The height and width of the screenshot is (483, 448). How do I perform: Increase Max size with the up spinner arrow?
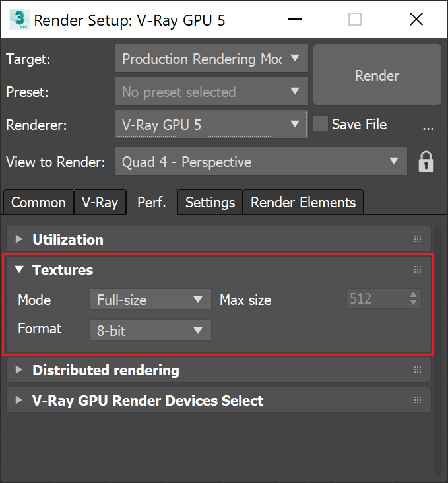(x=414, y=294)
